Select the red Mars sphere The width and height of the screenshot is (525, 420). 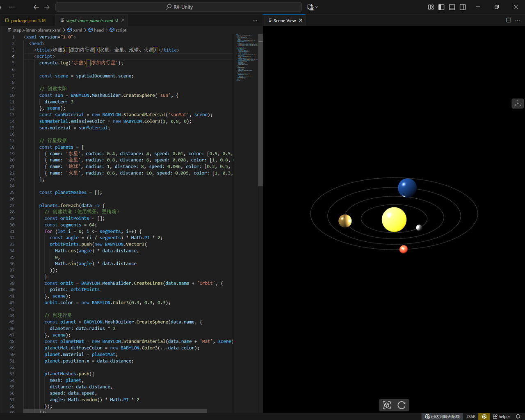pyautogui.click(x=404, y=249)
